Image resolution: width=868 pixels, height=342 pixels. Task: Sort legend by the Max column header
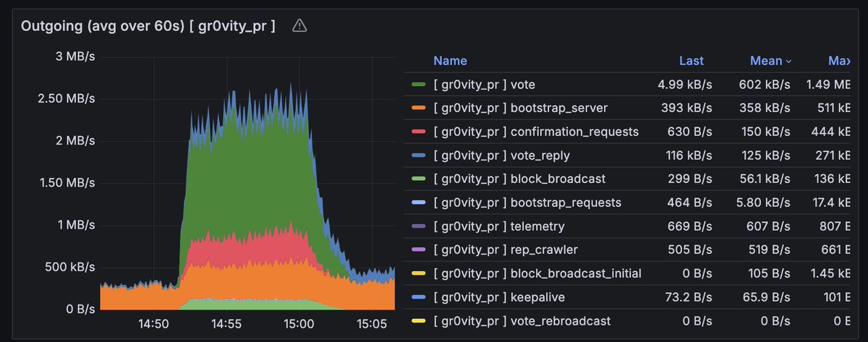839,61
